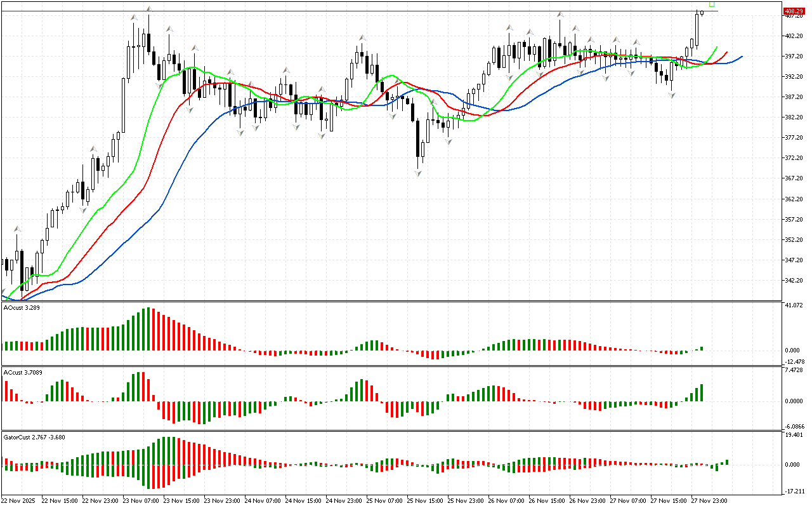Select the right end of the green Alligator line
This screenshot has width=812, height=508.
click(717, 47)
